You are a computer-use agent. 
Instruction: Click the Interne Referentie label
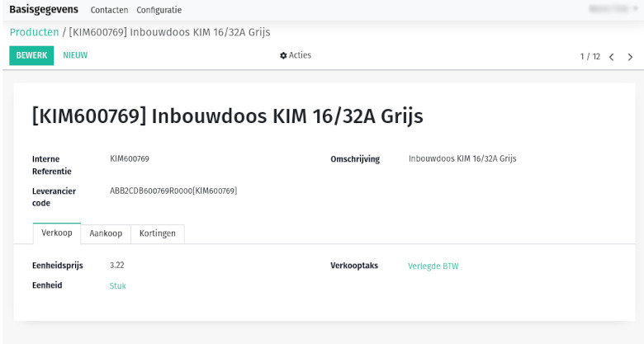pyautogui.click(x=52, y=165)
